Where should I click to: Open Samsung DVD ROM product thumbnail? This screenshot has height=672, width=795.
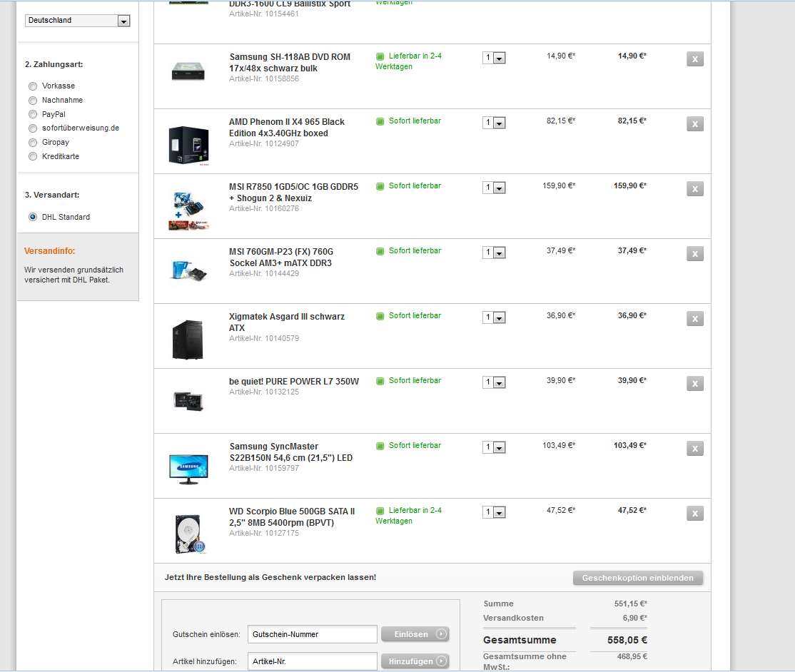188,71
